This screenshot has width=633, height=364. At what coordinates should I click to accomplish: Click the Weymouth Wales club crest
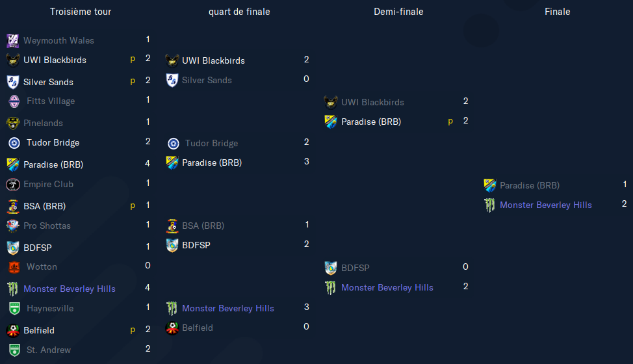click(13, 40)
